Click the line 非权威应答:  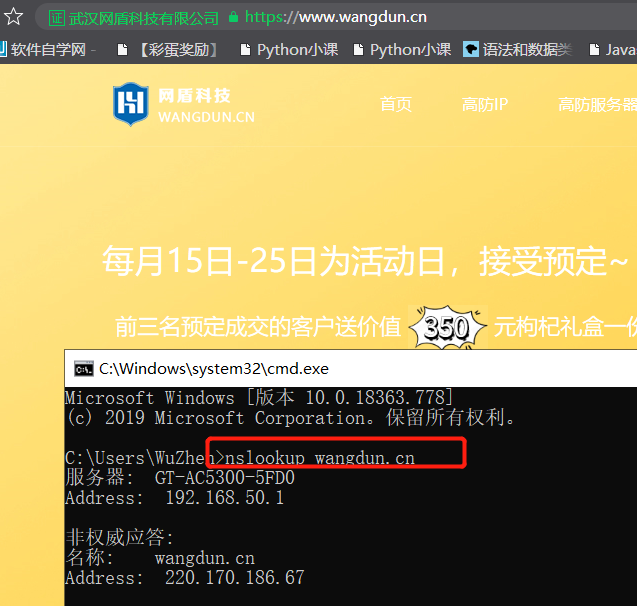click(x=120, y=537)
